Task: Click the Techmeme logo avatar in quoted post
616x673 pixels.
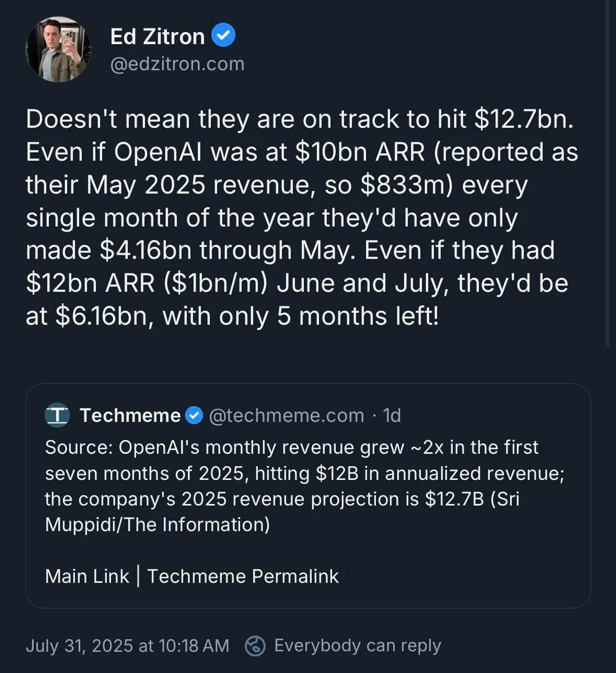Action: click(57, 415)
